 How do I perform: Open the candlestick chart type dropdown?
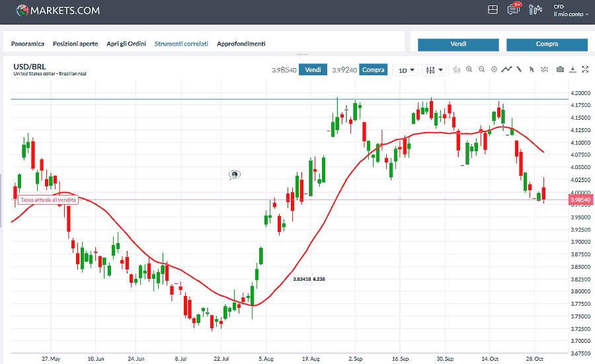434,70
